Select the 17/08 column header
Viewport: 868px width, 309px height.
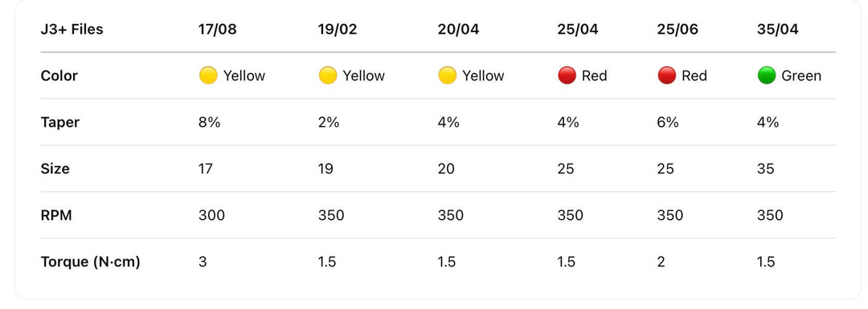tap(218, 30)
